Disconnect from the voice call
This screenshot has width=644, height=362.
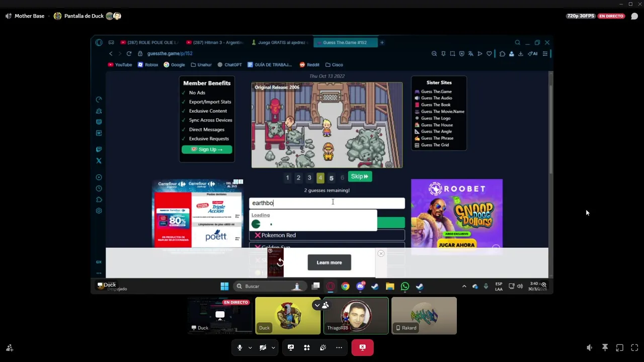[363, 347]
